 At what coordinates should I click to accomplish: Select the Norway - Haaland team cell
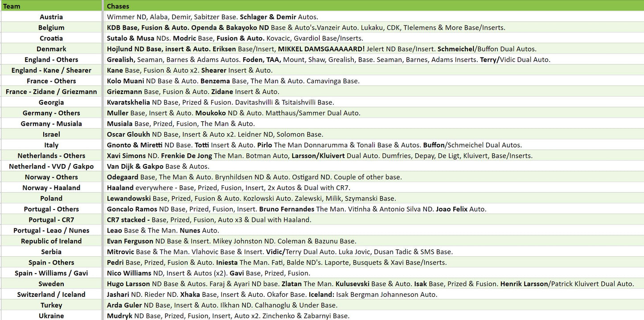(x=51, y=188)
